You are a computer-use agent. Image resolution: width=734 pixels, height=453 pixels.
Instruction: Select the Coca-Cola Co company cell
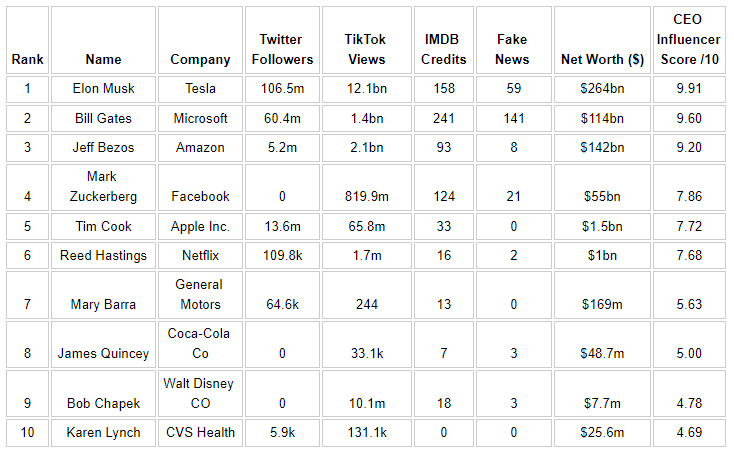[199, 343]
